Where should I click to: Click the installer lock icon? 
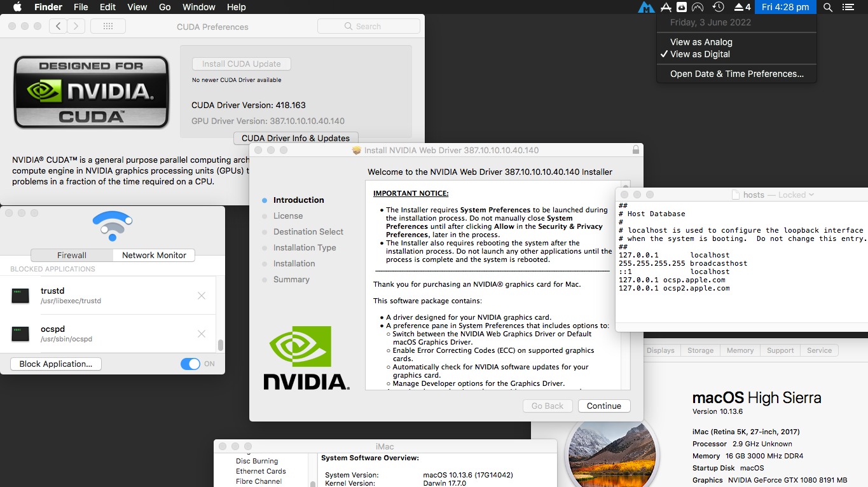click(x=635, y=150)
